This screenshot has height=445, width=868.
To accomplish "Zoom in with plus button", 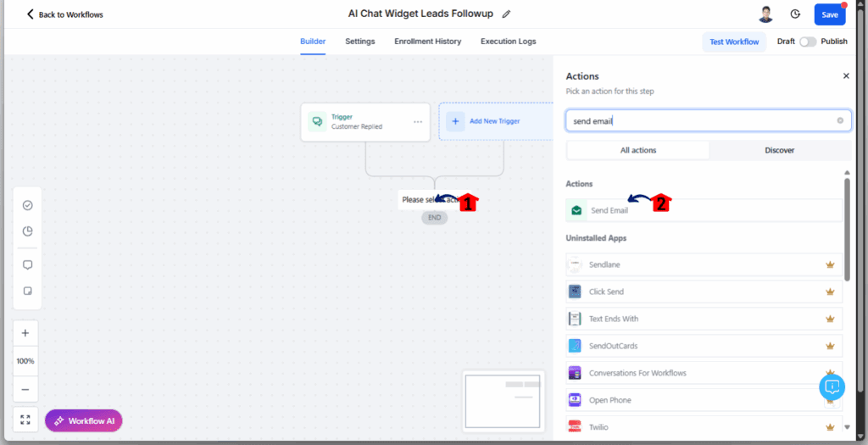I will [x=25, y=332].
